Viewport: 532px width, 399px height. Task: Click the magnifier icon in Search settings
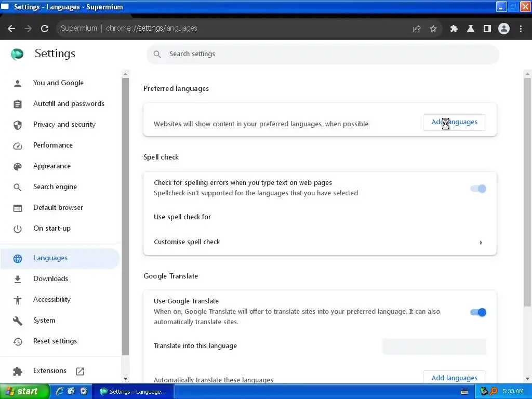[x=157, y=54]
